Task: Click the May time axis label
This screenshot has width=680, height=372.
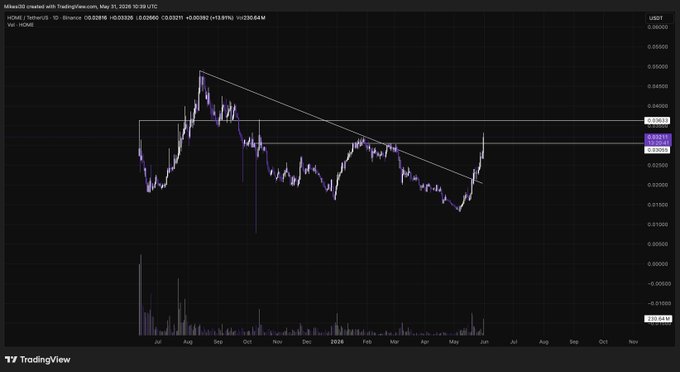Action: [454, 342]
